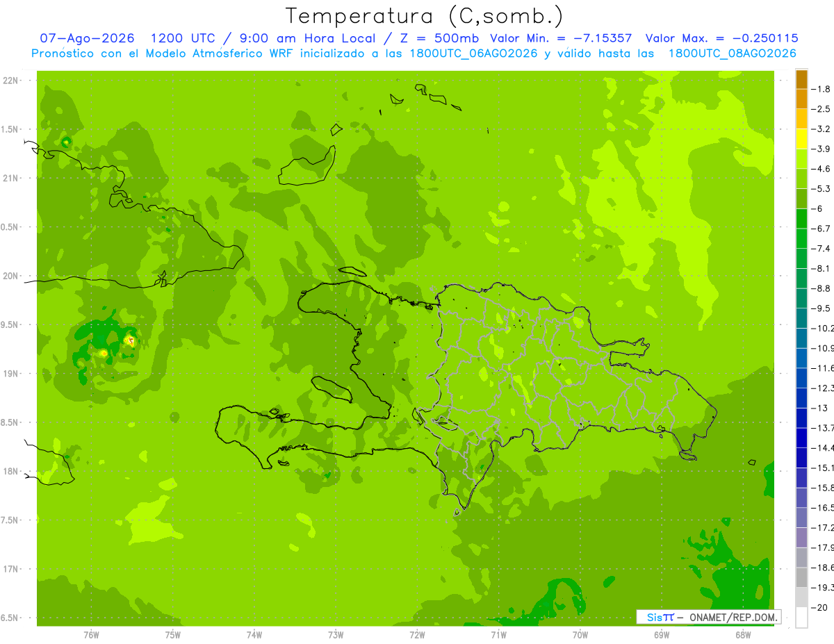Click the swatch between -8.8 and -9.5

pyautogui.click(x=801, y=298)
